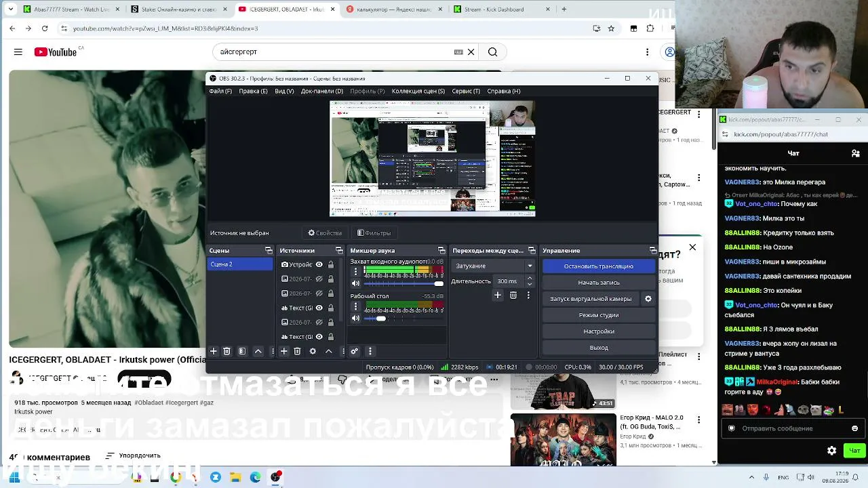The width and height of the screenshot is (868, 488).
Task: Open options menu for Рабочий стол audio
Action: pyautogui.click(x=355, y=307)
